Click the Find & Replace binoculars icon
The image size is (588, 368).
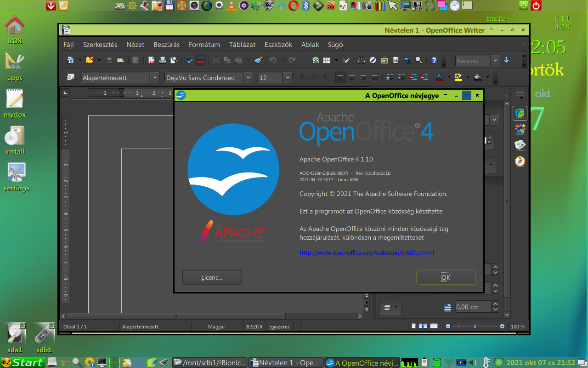pos(362,60)
